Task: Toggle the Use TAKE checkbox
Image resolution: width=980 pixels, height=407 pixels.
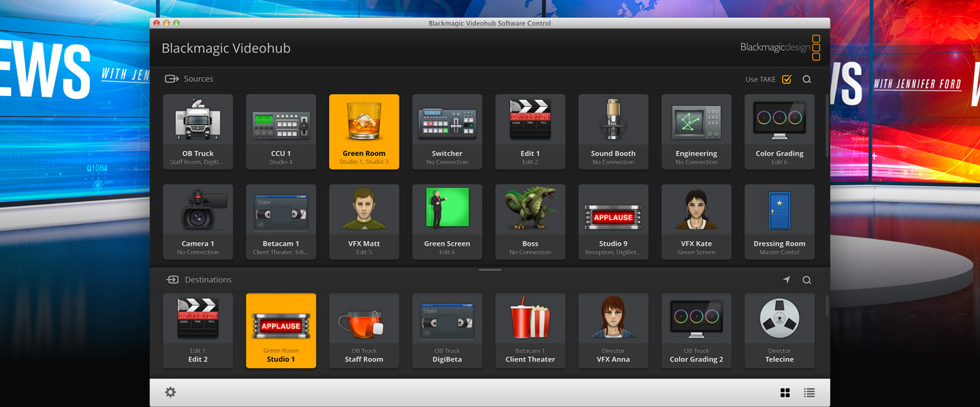Action: pyautogui.click(x=787, y=79)
